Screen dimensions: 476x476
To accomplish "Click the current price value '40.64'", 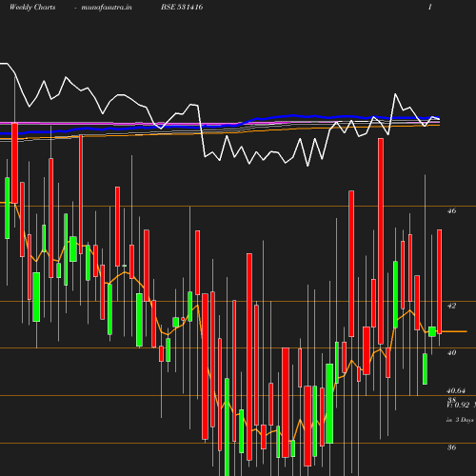I will pyautogui.click(x=456, y=390).
